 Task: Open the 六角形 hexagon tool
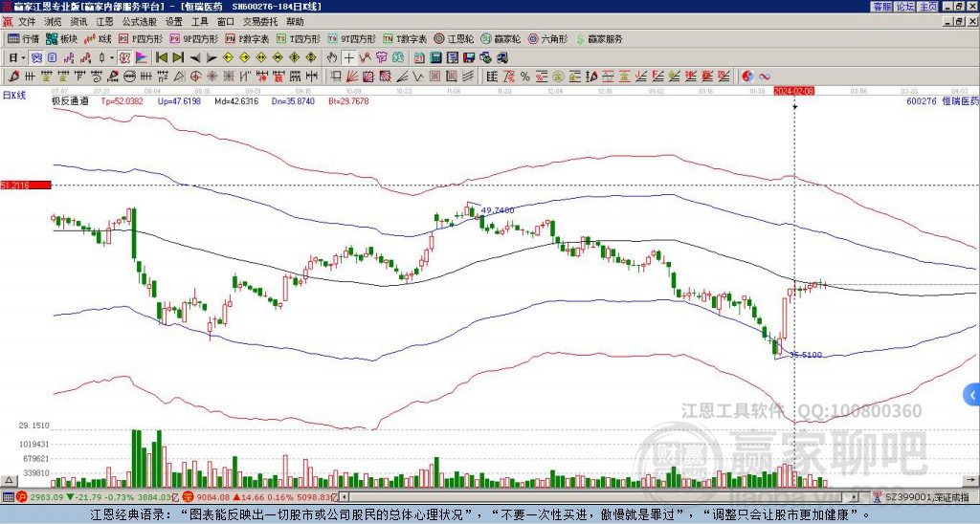click(x=548, y=38)
